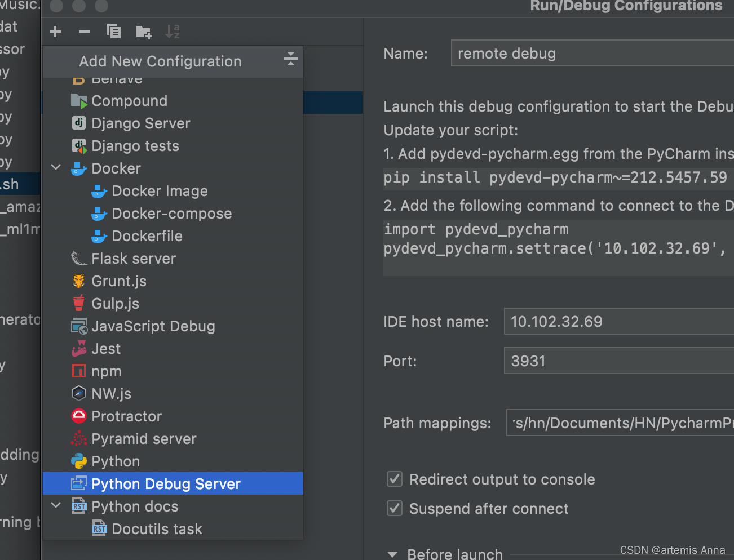Click the Port field showing 3931

(x=619, y=361)
